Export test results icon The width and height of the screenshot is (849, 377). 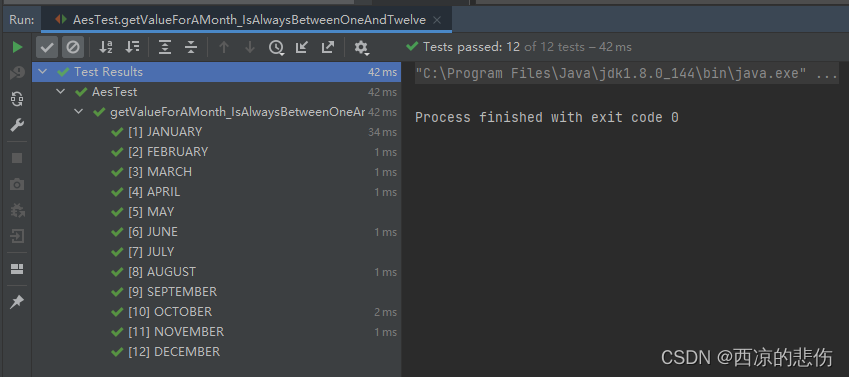point(328,47)
